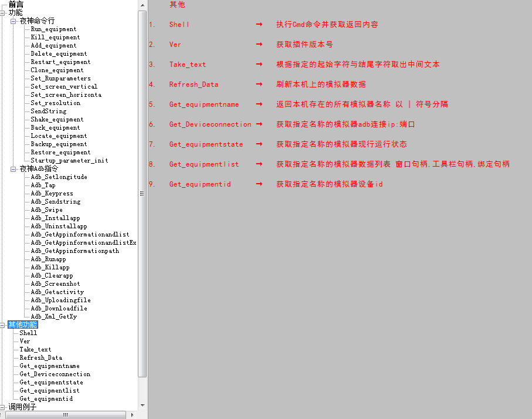
Task: Open Get_Deviceconnection in the tree list
Action: (x=55, y=374)
